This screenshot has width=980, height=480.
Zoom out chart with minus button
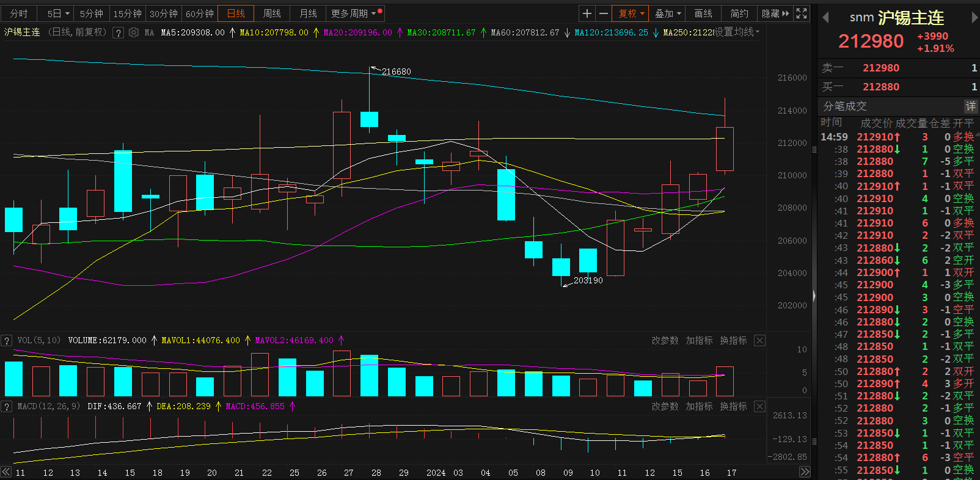click(604, 13)
